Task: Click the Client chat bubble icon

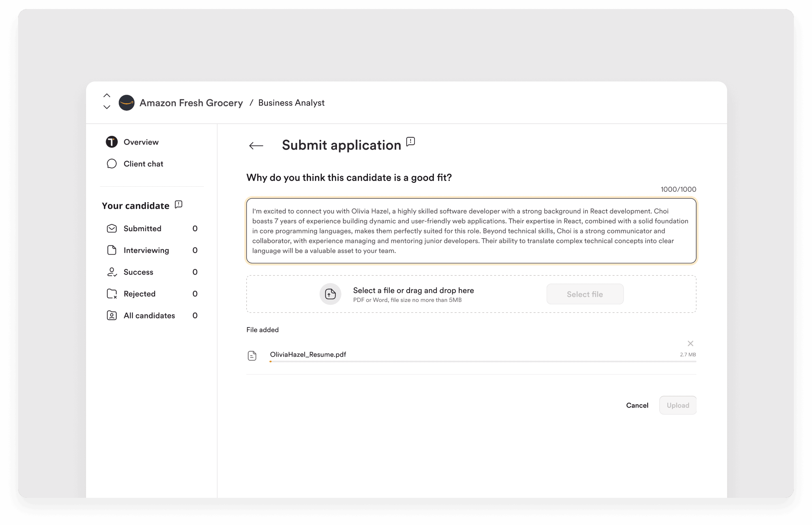Action: 112,163
